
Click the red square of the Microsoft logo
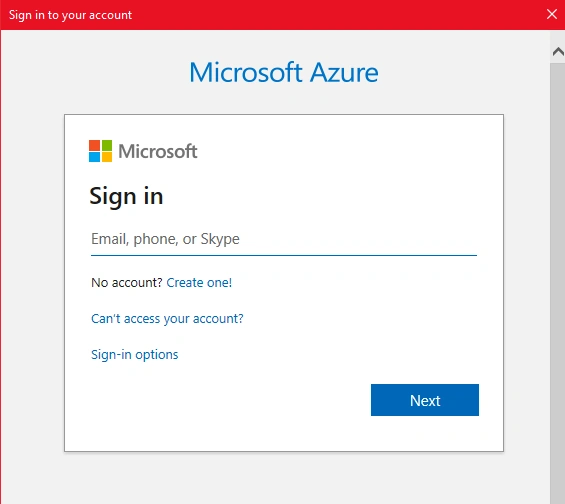(94, 145)
